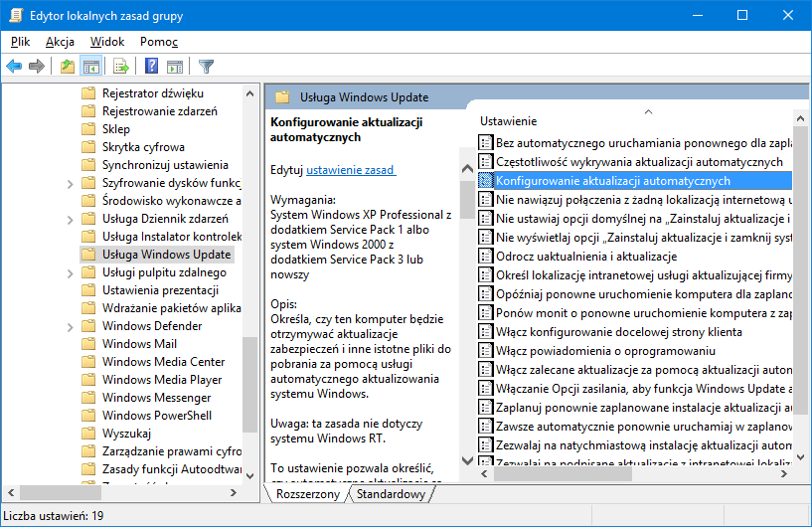Expand the Usługi pulpitu zdalnego node

[70, 273]
